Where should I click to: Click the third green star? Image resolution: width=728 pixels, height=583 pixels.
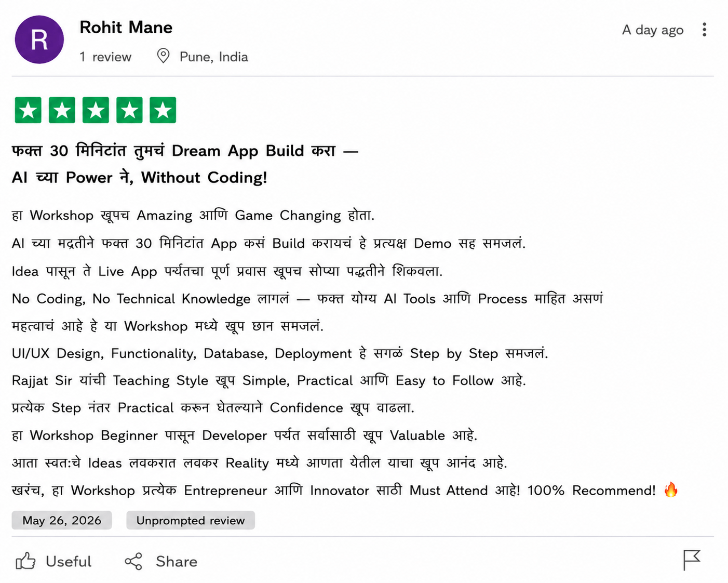coord(96,110)
